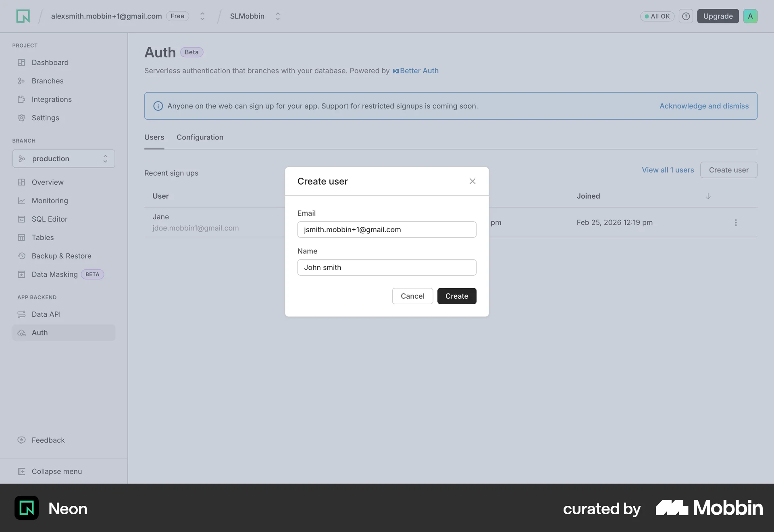Click the Data API icon
Image resolution: width=774 pixels, height=532 pixels.
21,314
